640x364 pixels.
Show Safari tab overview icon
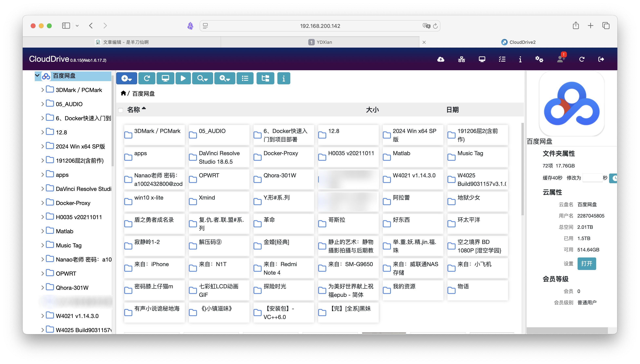click(606, 25)
